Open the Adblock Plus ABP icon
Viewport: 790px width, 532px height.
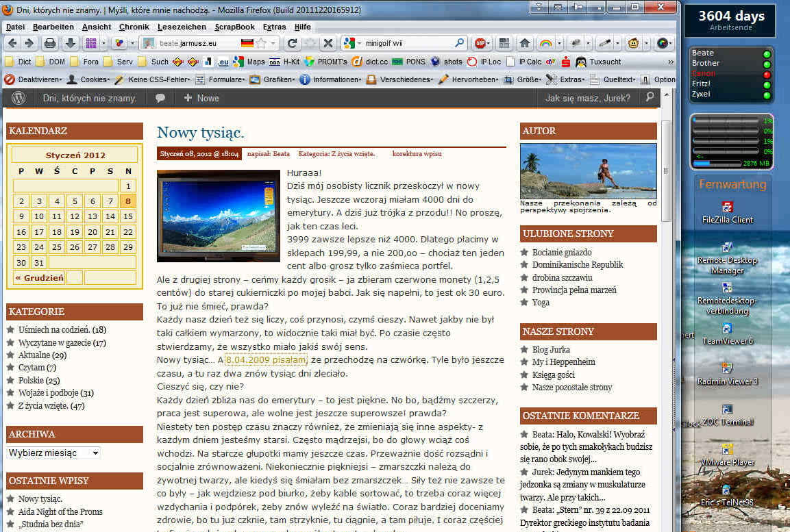click(x=480, y=43)
